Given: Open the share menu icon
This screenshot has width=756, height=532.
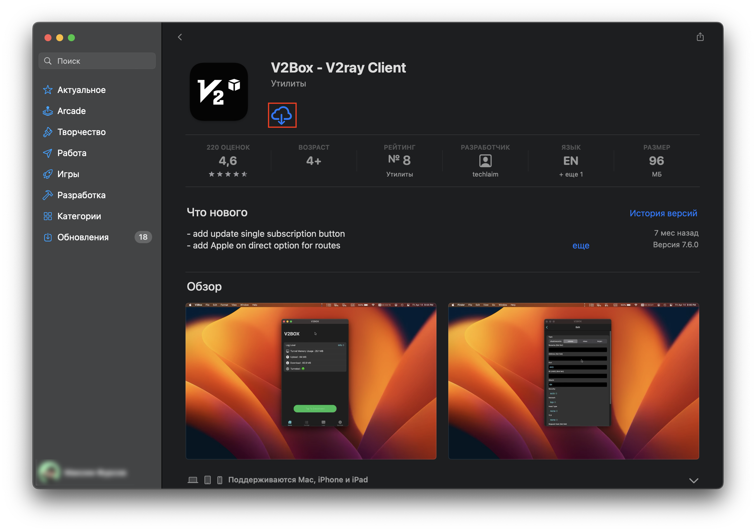Looking at the screenshot, I should pos(700,37).
